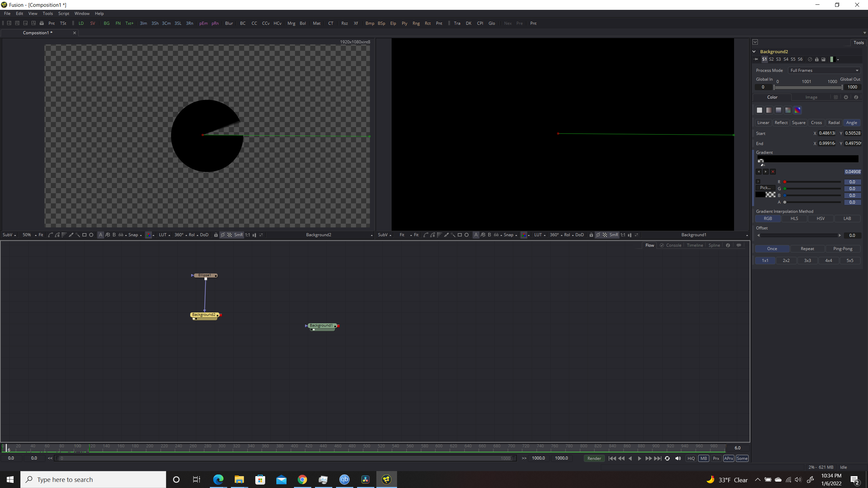Select the 2x2 supersampling button
Image resolution: width=868 pixels, height=488 pixels.
(x=786, y=261)
